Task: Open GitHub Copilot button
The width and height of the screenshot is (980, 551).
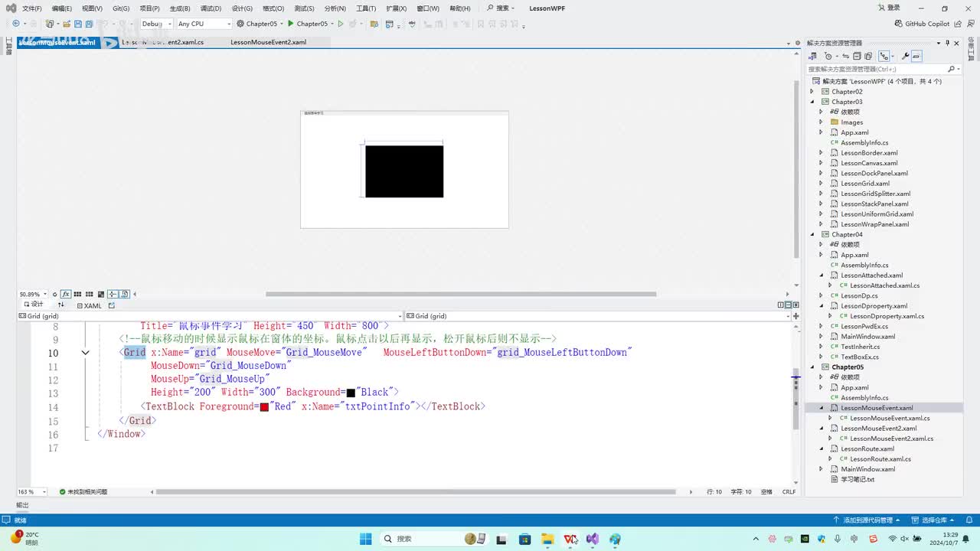Action: [x=922, y=24]
